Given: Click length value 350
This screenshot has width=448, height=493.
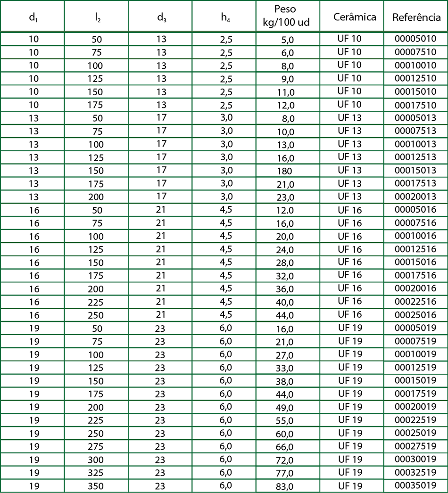Looking at the screenshot, I should pos(96,486).
